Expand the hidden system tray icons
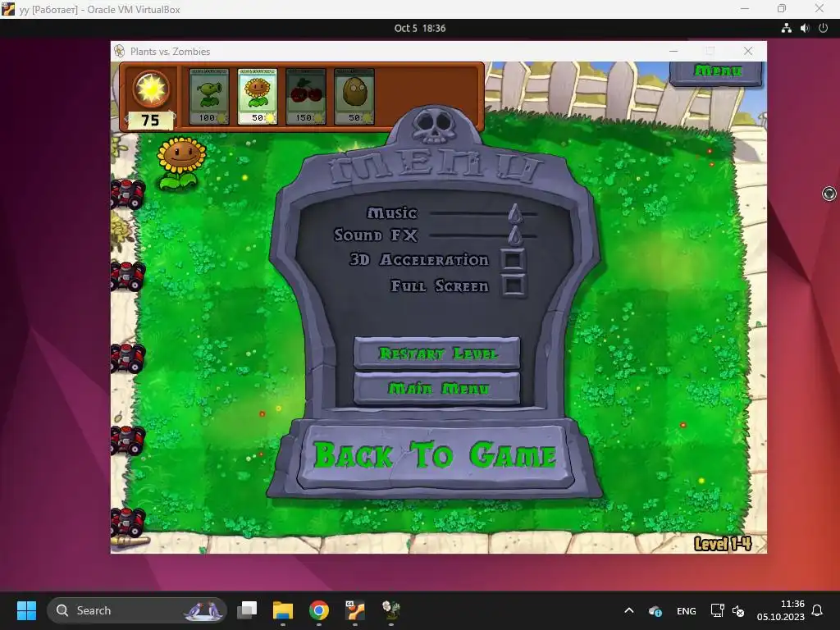 [629, 610]
